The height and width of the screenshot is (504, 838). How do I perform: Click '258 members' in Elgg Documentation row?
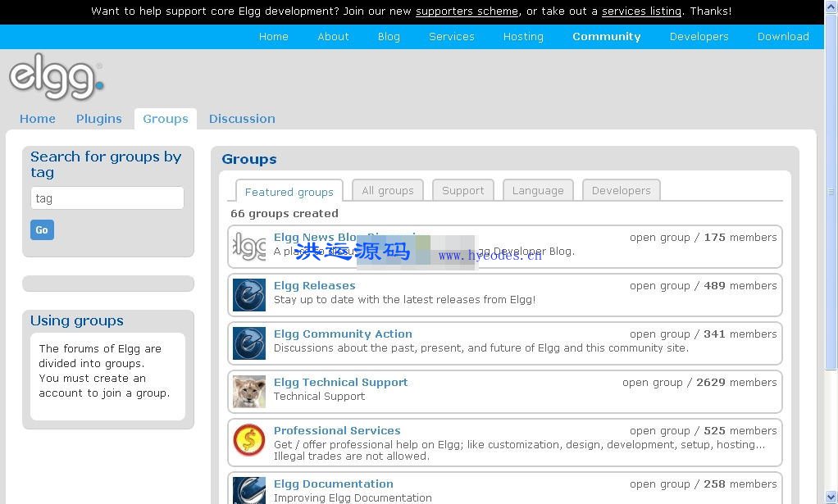tap(740, 484)
